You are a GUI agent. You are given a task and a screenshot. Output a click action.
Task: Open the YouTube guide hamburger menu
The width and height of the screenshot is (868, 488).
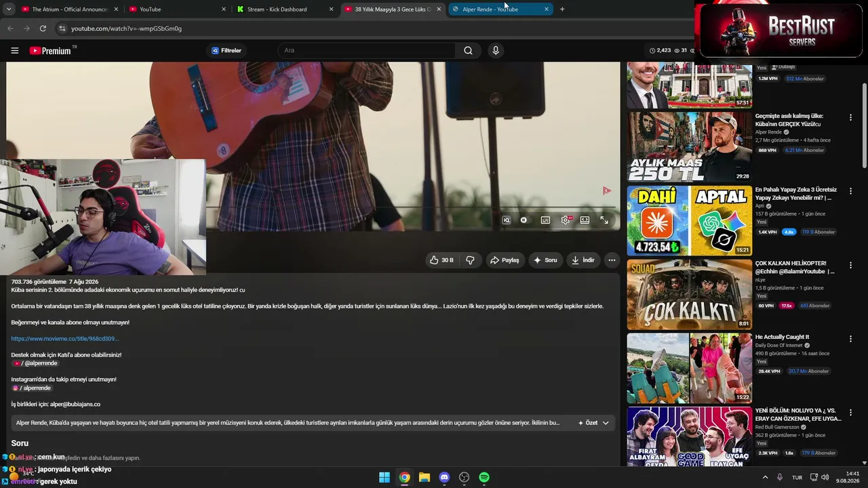15,50
